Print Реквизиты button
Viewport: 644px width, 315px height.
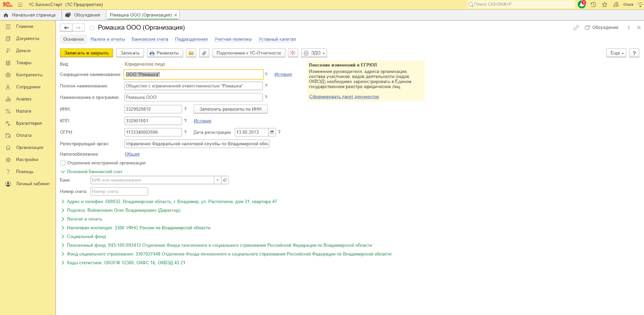pos(165,53)
